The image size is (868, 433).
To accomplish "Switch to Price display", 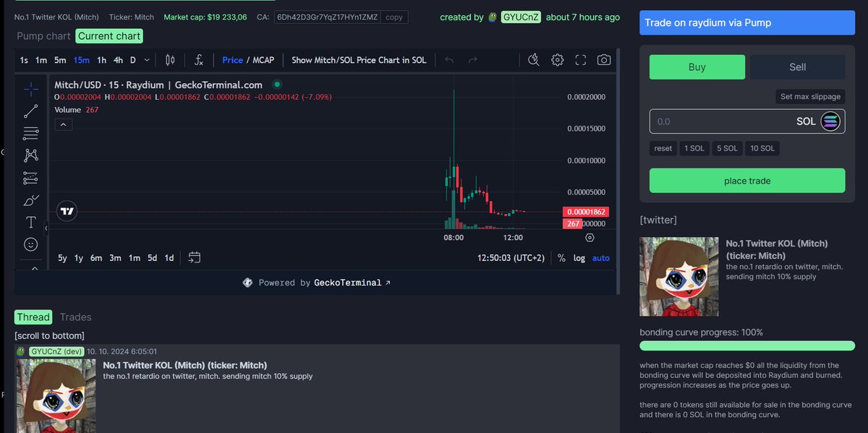I will [233, 60].
